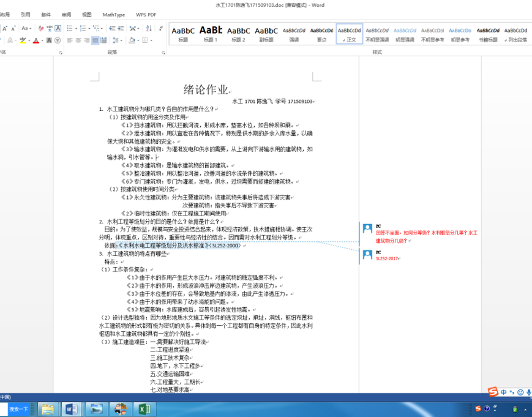Image resolution: width=532 pixels, height=417 pixels.
Task: Apply the 明显强调 style
Action: (x=405, y=34)
